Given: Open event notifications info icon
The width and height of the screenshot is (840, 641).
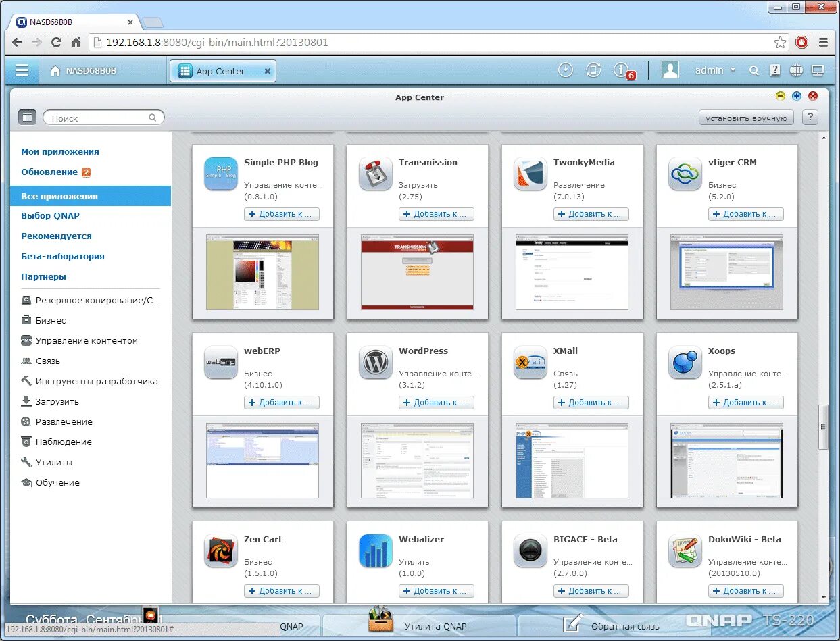Looking at the screenshot, I should coord(621,70).
